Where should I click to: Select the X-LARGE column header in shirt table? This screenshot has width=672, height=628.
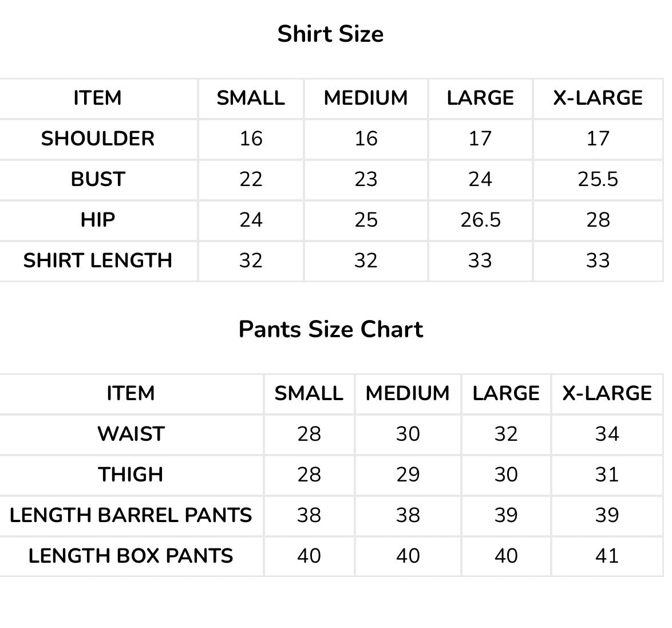click(598, 98)
